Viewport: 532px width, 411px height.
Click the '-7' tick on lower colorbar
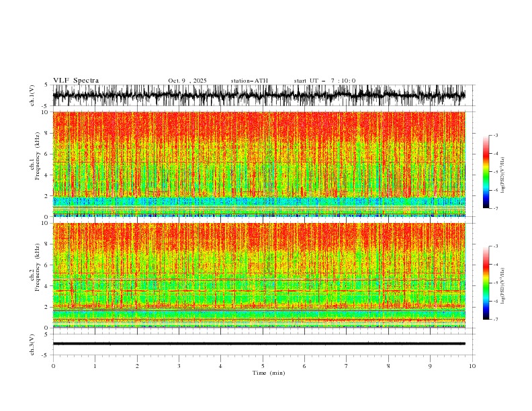[x=495, y=320]
